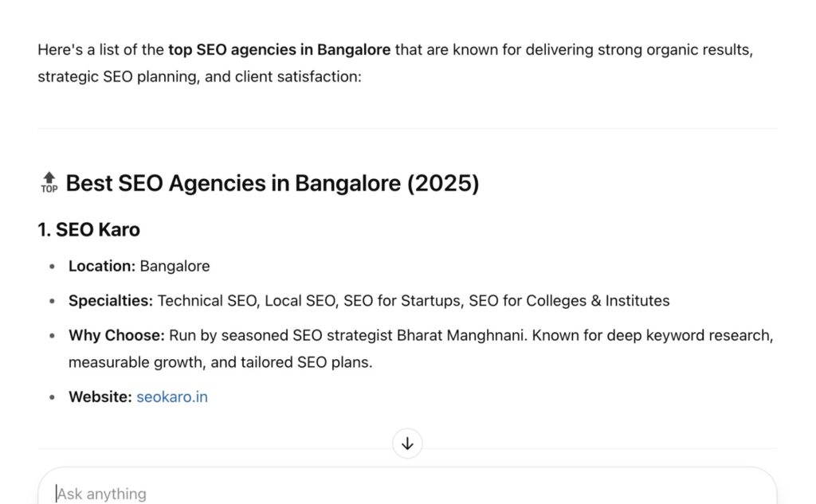
Task: Click the bullet point before Why Choose
Action: tap(52, 336)
